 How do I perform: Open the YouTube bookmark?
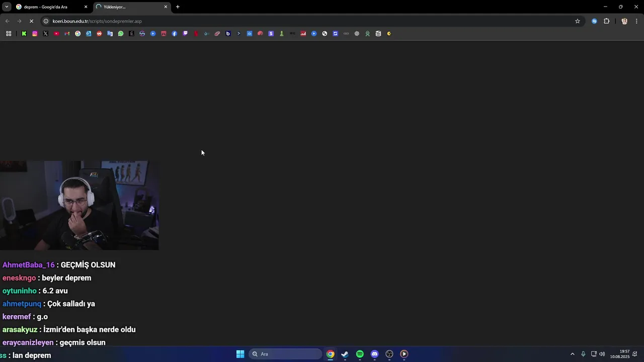click(x=56, y=34)
